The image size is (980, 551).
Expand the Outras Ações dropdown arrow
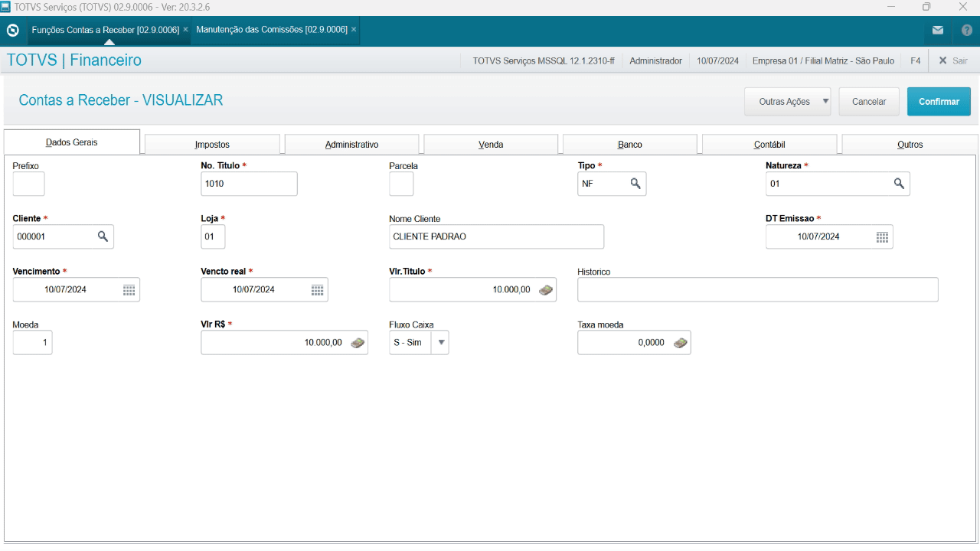(825, 101)
